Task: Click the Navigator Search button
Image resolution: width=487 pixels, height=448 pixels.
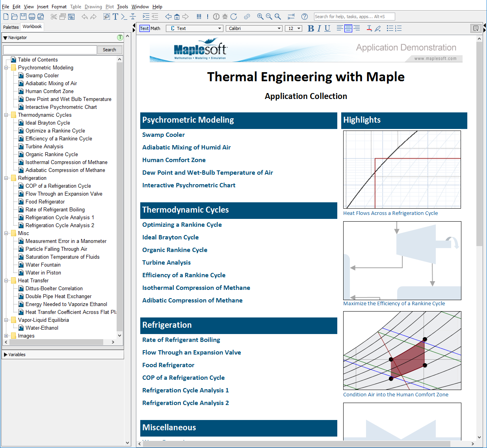Action: pos(110,50)
